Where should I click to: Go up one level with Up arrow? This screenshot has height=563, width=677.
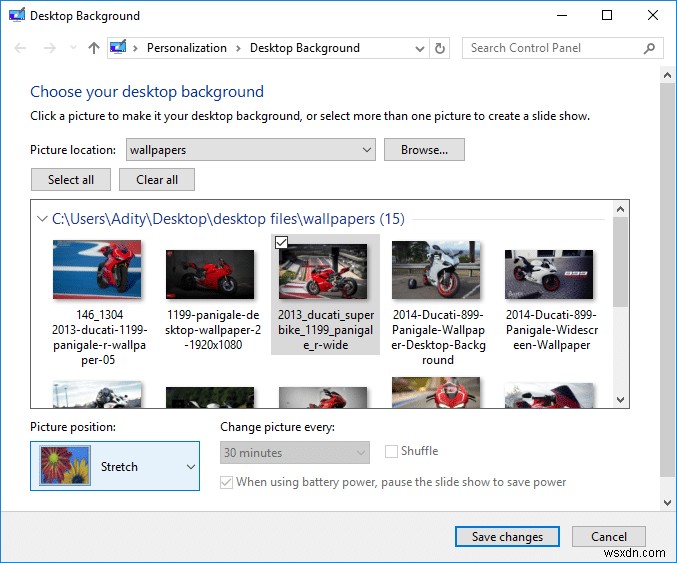click(94, 48)
